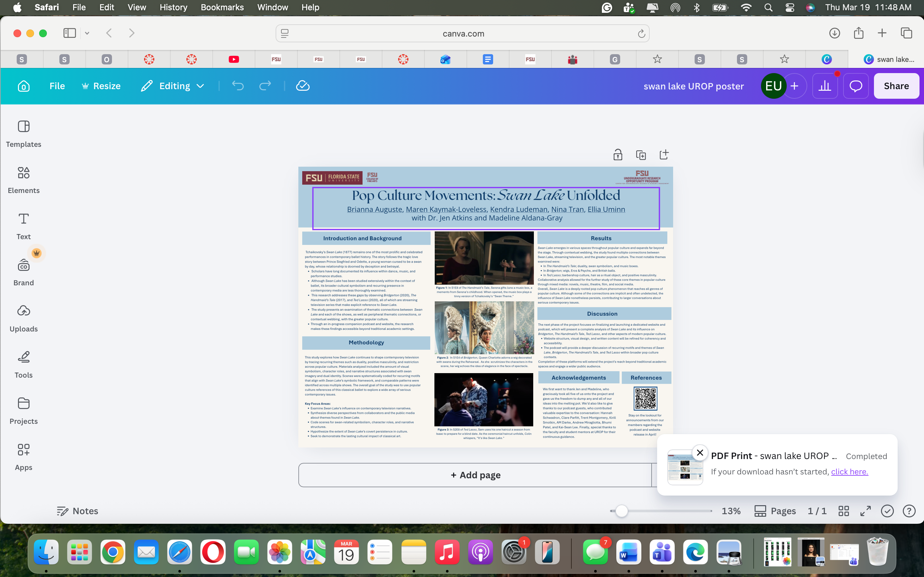Open the Uploads panel
The height and width of the screenshot is (577, 924).
coord(23,317)
